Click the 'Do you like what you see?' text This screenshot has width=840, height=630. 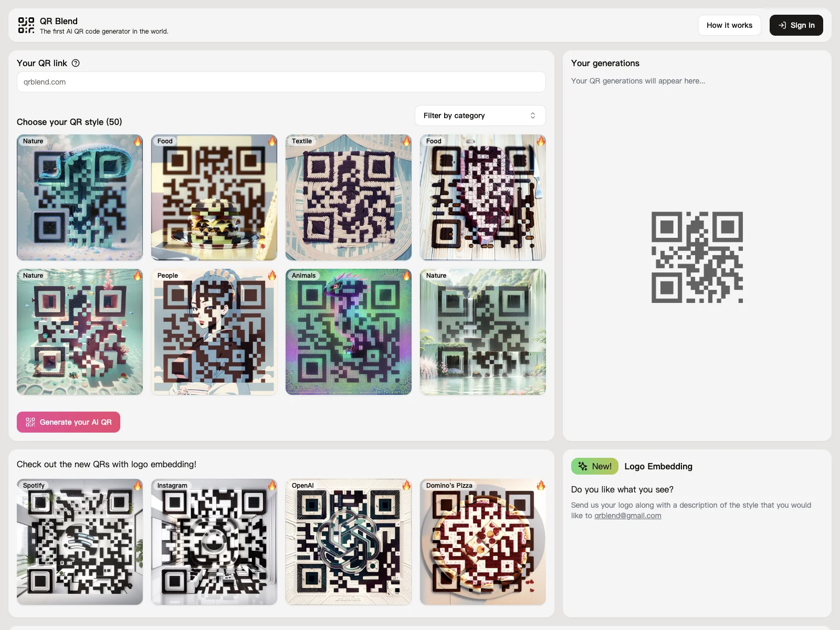(622, 489)
